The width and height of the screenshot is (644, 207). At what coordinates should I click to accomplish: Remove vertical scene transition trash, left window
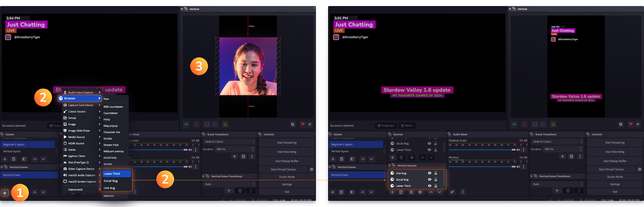[x=240, y=191]
